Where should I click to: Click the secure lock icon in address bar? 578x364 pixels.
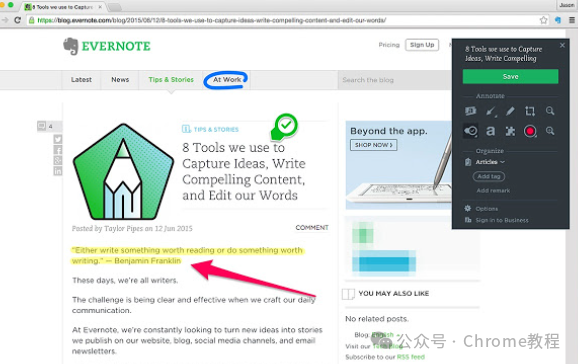pos(32,20)
